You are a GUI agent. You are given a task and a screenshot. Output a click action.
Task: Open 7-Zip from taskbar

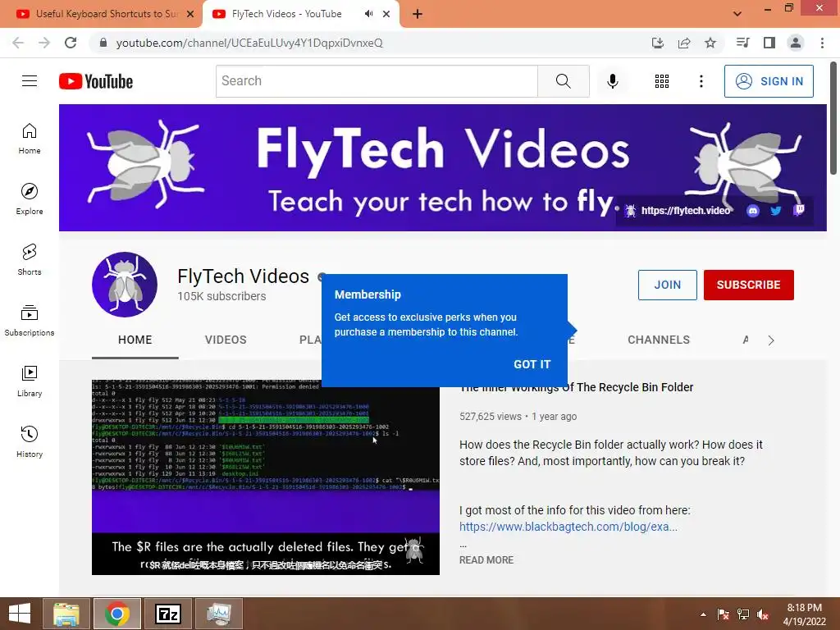tap(168, 614)
